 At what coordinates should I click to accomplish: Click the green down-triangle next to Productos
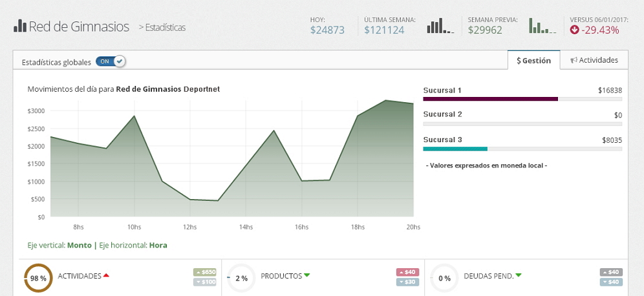307,276
